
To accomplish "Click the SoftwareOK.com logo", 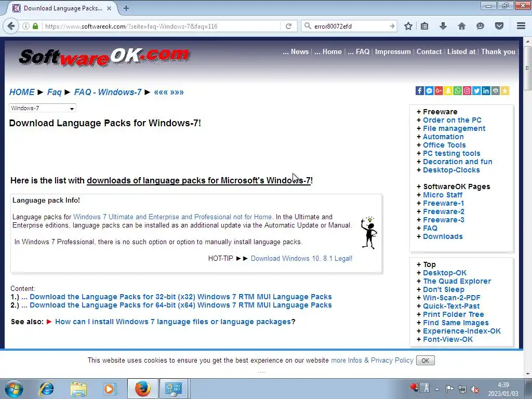I will (104, 57).
